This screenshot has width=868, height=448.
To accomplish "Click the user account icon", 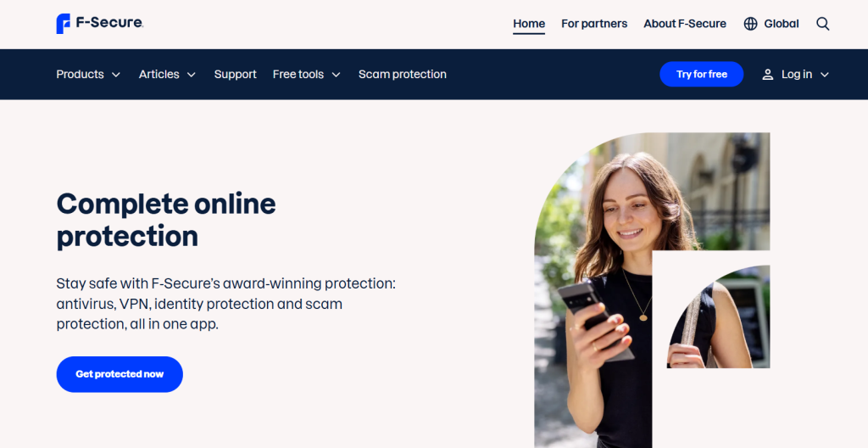I will click(x=767, y=75).
